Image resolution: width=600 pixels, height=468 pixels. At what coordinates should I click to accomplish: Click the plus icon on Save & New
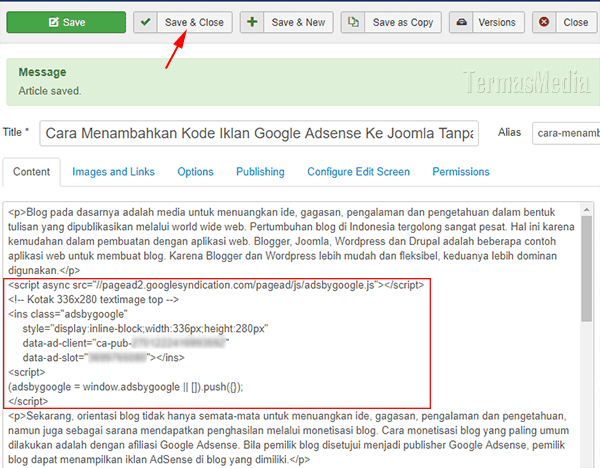coord(252,22)
